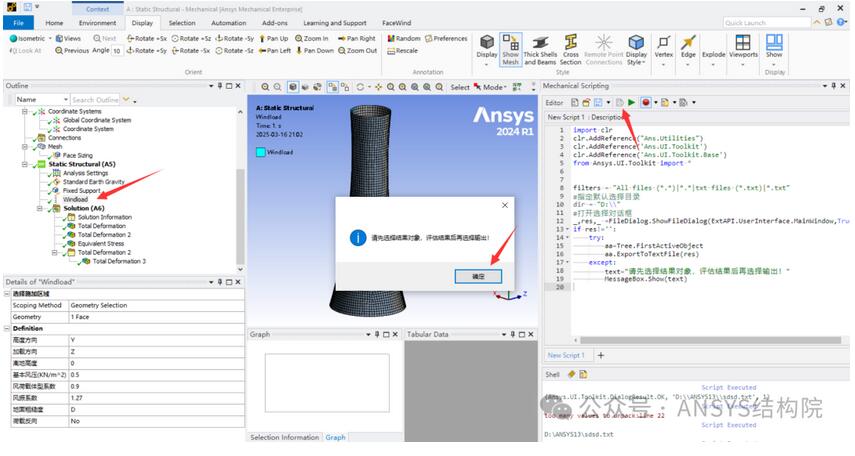The height and width of the screenshot is (456, 855).
Task: Apply Random colors annotation
Action: [x=408, y=38]
